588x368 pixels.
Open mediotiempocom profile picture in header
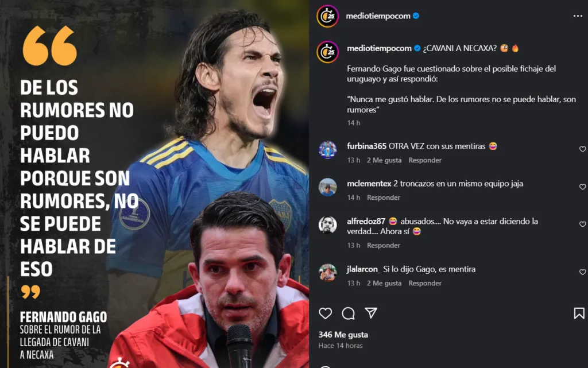point(327,16)
